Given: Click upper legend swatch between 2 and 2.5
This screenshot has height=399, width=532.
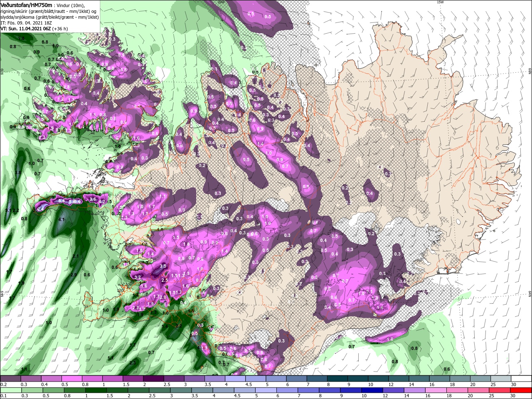Looking at the screenshot, I should [153, 379].
